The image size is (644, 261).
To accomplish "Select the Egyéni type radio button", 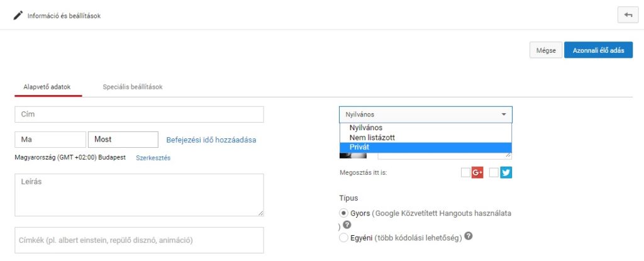I will (343, 238).
